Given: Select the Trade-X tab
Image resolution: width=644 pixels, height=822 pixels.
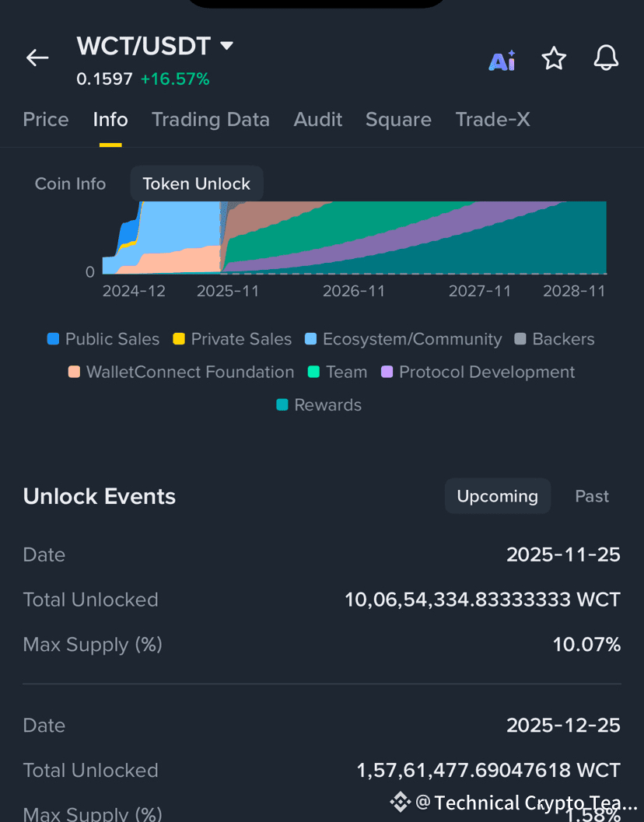Looking at the screenshot, I should click(493, 120).
